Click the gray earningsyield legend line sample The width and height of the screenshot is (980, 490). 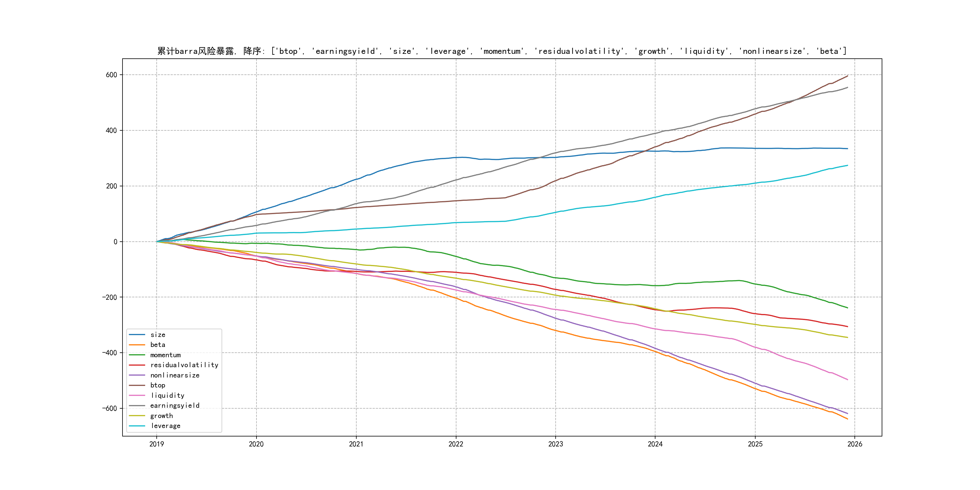click(x=137, y=406)
